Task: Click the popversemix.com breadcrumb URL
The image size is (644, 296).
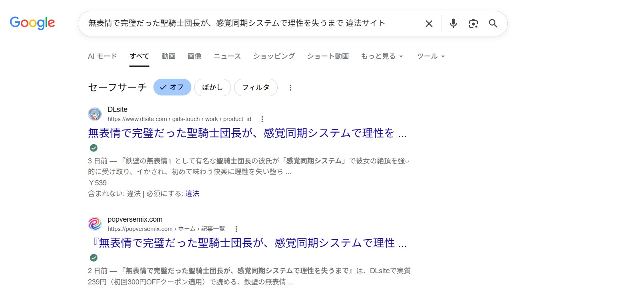Action: click(x=166, y=229)
